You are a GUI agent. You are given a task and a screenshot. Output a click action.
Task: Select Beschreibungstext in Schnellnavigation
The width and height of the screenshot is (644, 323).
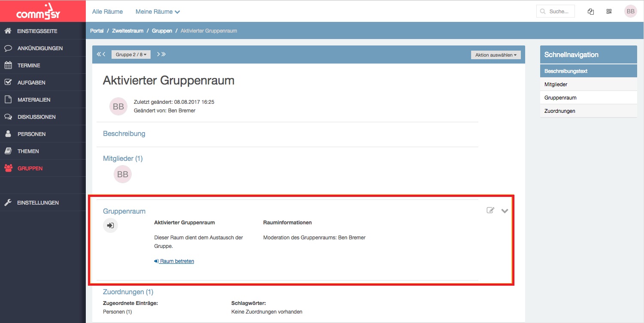[588, 71]
